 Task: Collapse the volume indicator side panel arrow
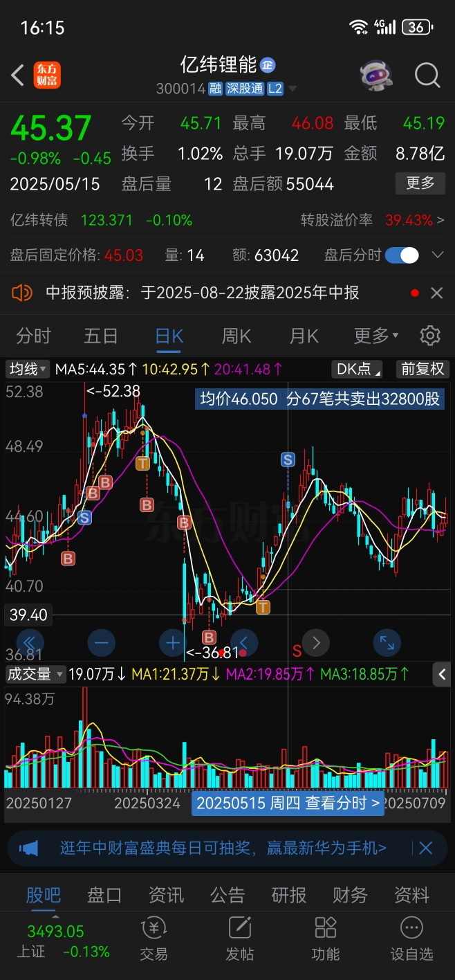[443, 673]
